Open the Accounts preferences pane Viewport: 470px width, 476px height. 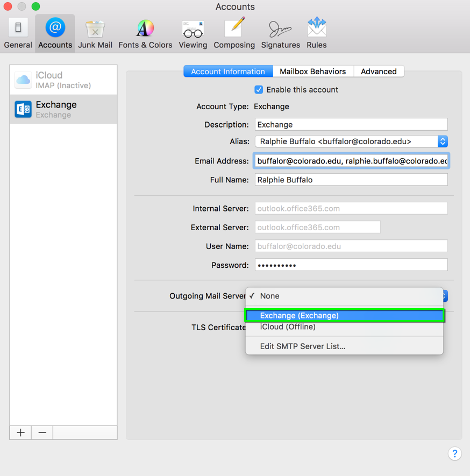tap(55, 33)
